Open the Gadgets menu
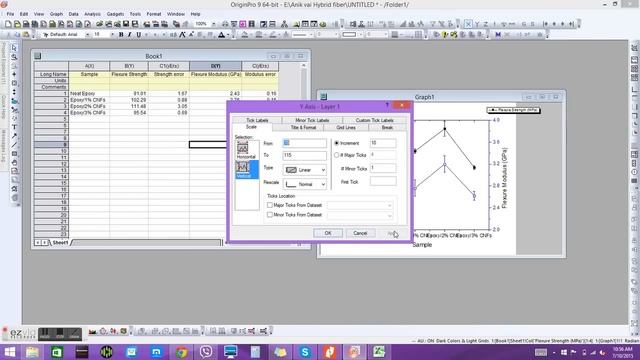This screenshot has width=640, height=360. (x=115, y=14)
